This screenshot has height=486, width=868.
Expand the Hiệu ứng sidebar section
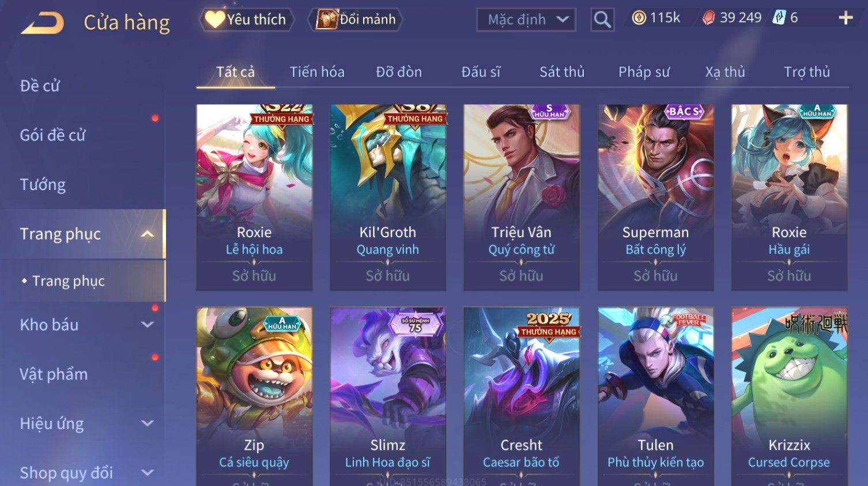click(x=148, y=423)
